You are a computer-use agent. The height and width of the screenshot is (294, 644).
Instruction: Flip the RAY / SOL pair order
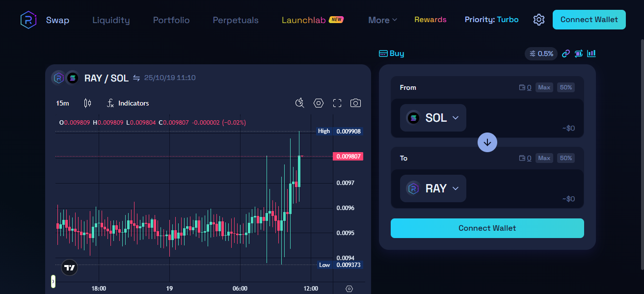coord(136,78)
